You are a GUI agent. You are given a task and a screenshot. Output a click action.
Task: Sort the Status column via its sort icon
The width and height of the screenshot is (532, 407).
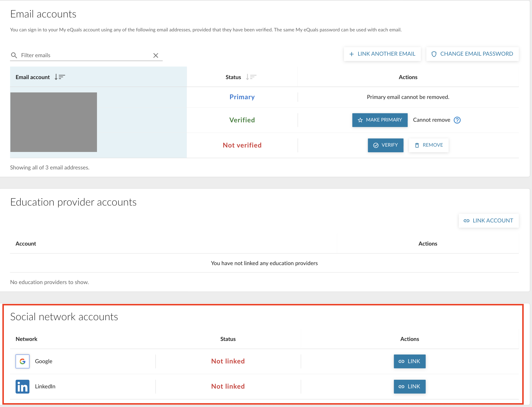tap(251, 77)
